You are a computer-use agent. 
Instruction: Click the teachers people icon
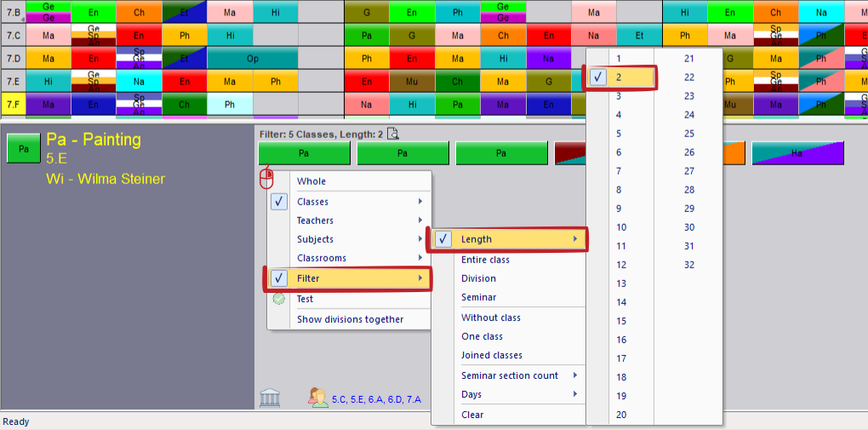[x=319, y=398]
